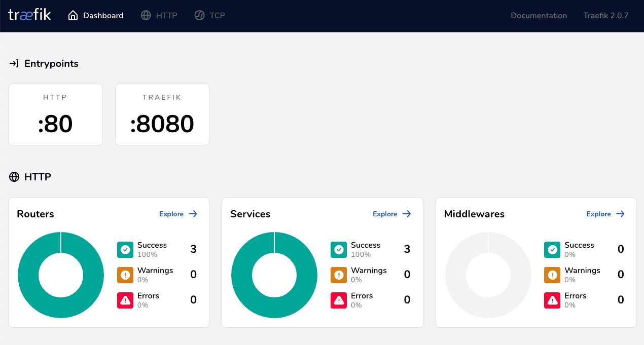The width and height of the screenshot is (644, 345).
Task: Click the arrow icon next to Routers Explore
Action: click(194, 214)
